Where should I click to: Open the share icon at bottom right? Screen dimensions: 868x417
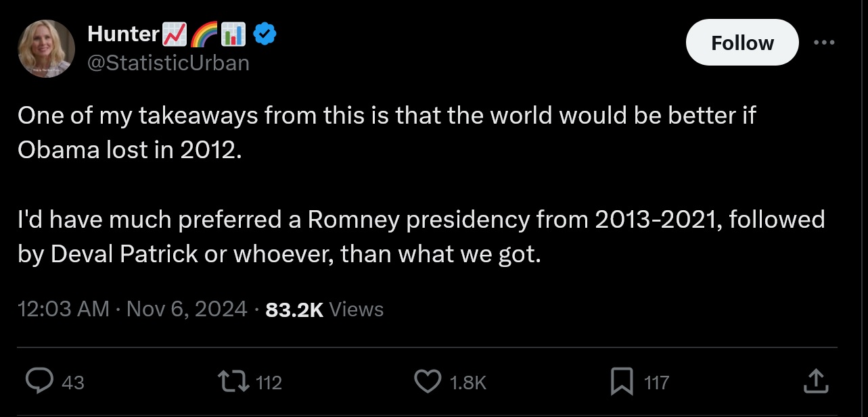click(x=815, y=382)
